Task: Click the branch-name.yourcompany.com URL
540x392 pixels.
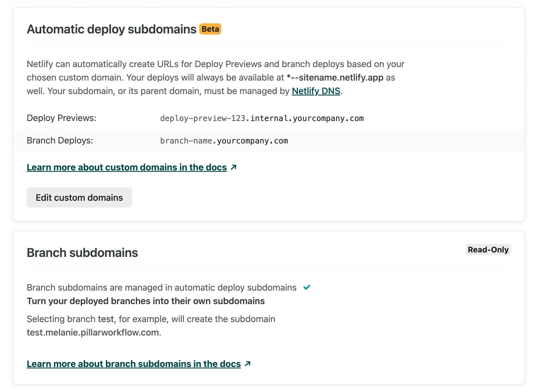Action: pyautogui.click(x=224, y=141)
